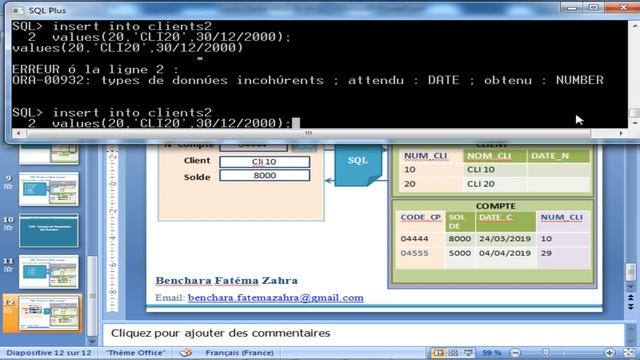Select slide 9 thumbnail

[x=49, y=189]
